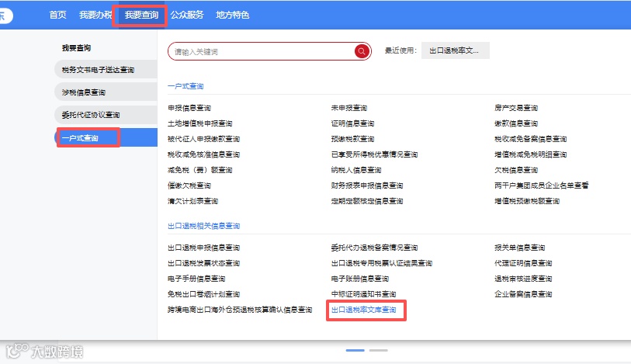Open 中标证明通知书查询 link
The height and width of the screenshot is (364, 631).
(x=363, y=294)
